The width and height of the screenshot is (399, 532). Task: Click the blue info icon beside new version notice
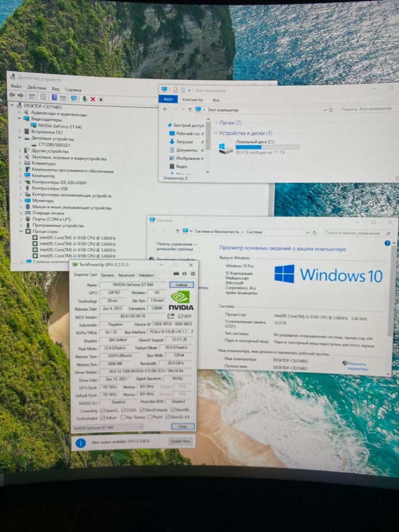tap(80, 442)
